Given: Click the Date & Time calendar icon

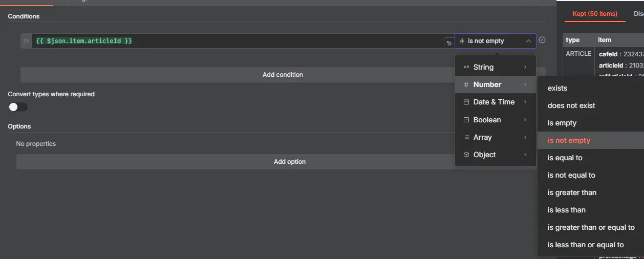Looking at the screenshot, I should click(x=466, y=102).
